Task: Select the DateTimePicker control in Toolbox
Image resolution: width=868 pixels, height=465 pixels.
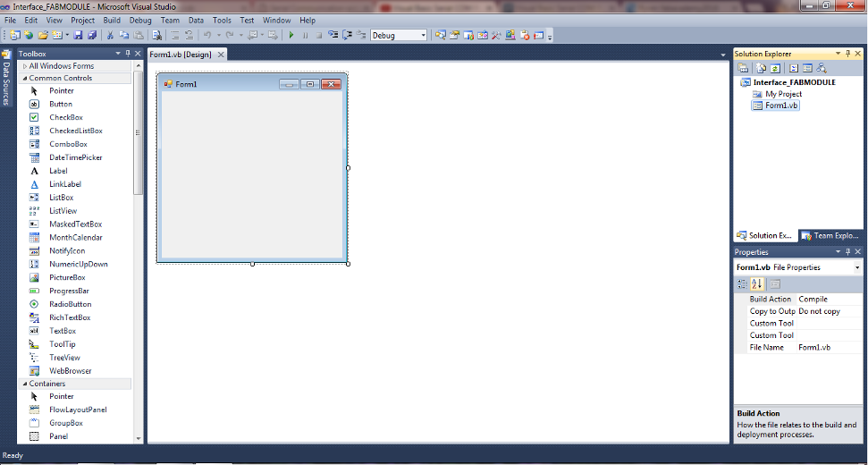Action: click(76, 157)
